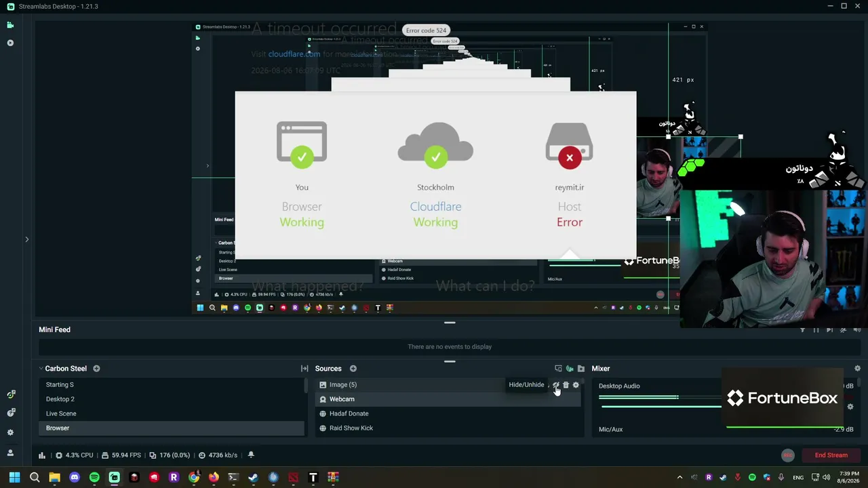Image resolution: width=868 pixels, height=488 pixels.
Task: Add a new scene with the plus icon
Action: (x=96, y=369)
